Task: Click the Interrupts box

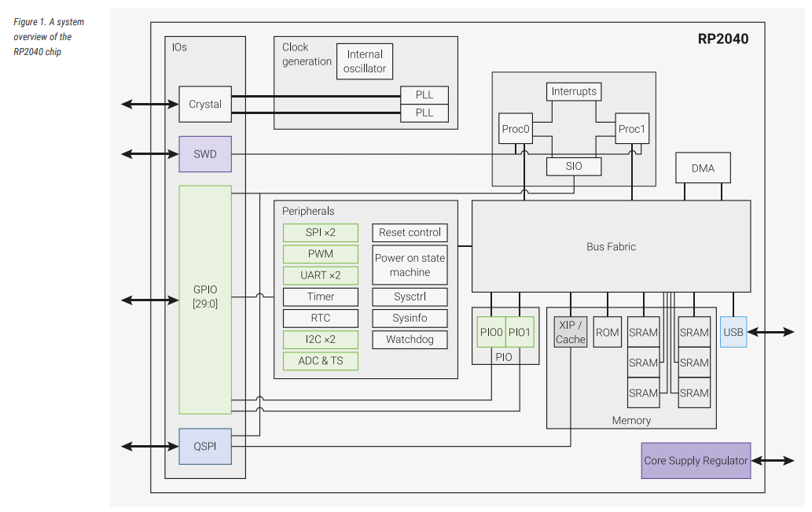Action: (573, 91)
